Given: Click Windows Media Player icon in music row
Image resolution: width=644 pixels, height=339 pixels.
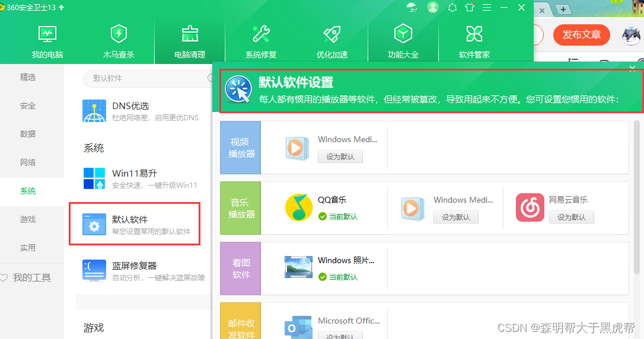Looking at the screenshot, I should (412, 209).
